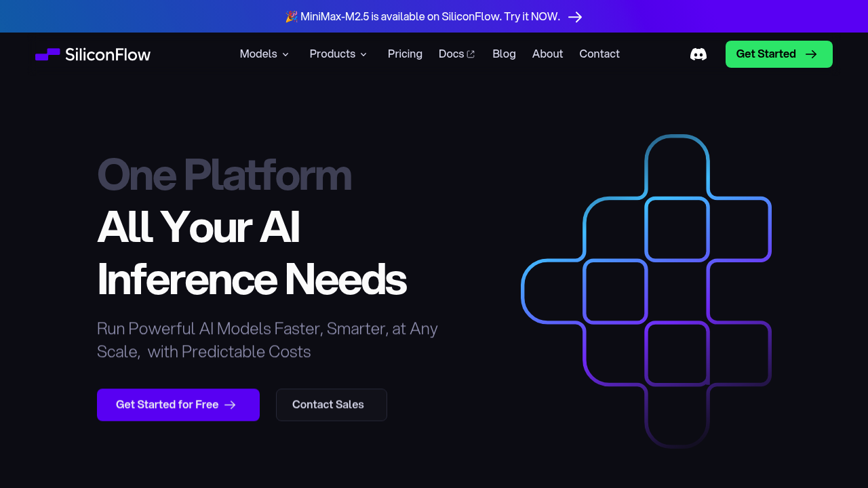
Task: Click the arrow inside Get Started for Free
Action: pyautogui.click(x=231, y=405)
